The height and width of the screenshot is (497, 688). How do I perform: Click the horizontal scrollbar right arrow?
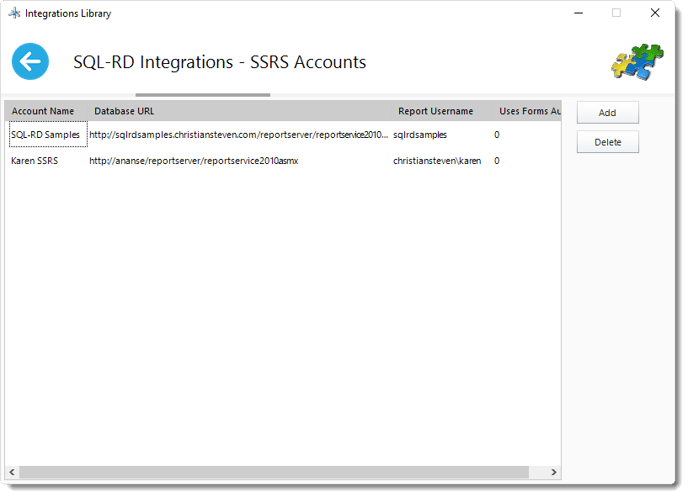coord(554,472)
